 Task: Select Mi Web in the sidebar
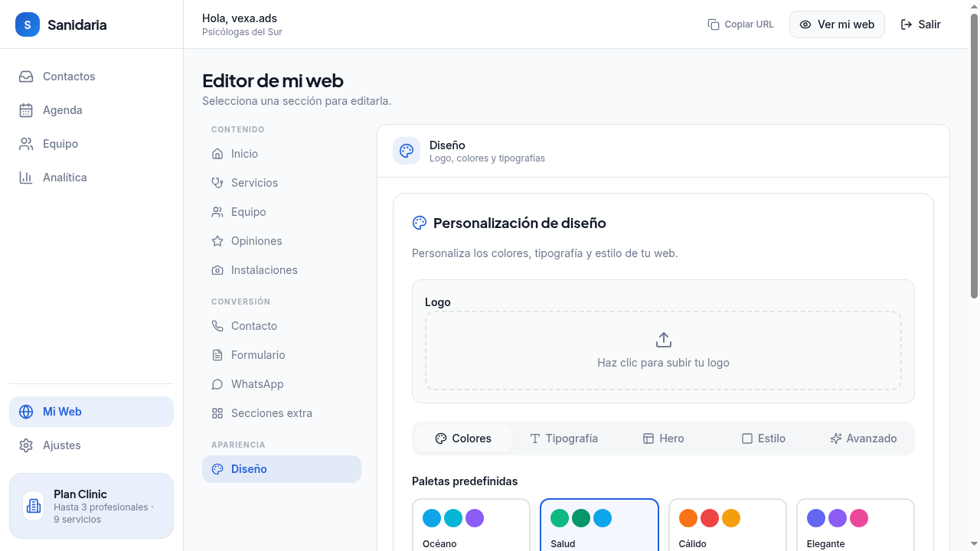tap(91, 412)
